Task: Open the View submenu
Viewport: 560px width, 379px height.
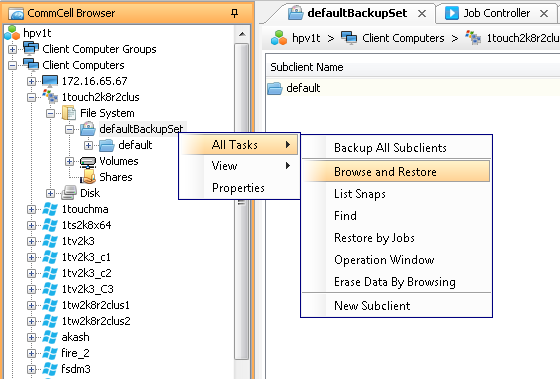Action: [x=239, y=166]
